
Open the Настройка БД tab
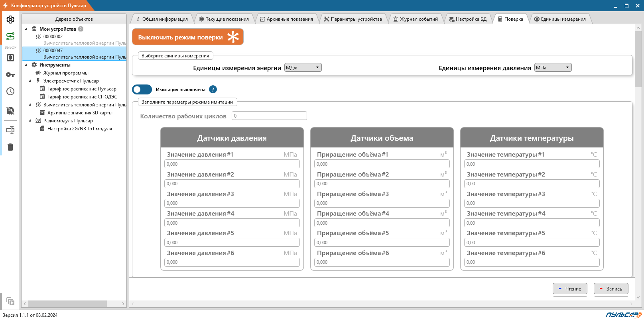click(468, 19)
